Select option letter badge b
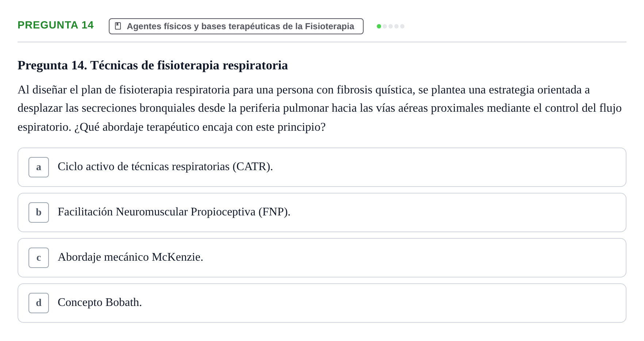This screenshot has width=644, height=341. (x=39, y=212)
